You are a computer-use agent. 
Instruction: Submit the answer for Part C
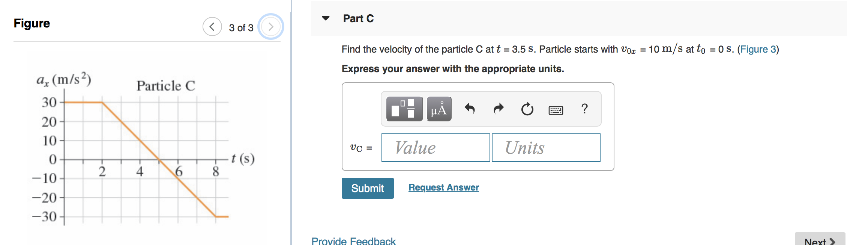[367, 188]
